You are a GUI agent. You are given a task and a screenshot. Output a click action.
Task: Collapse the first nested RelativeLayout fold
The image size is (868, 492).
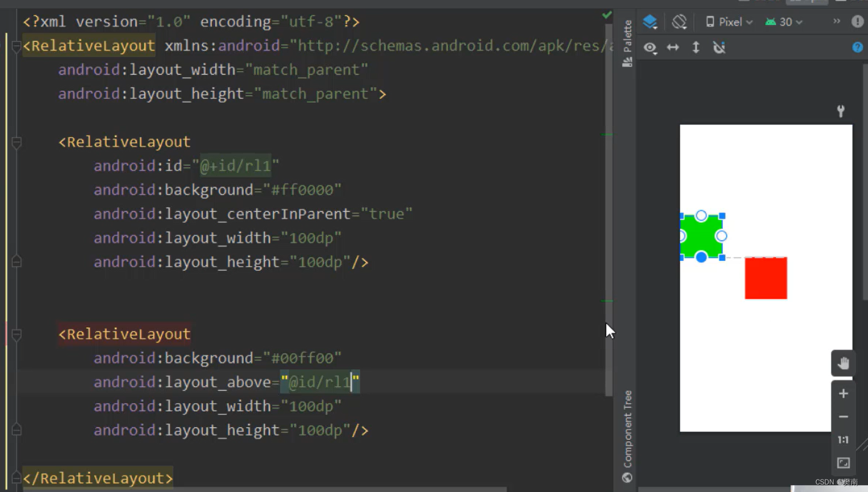coord(16,142)
